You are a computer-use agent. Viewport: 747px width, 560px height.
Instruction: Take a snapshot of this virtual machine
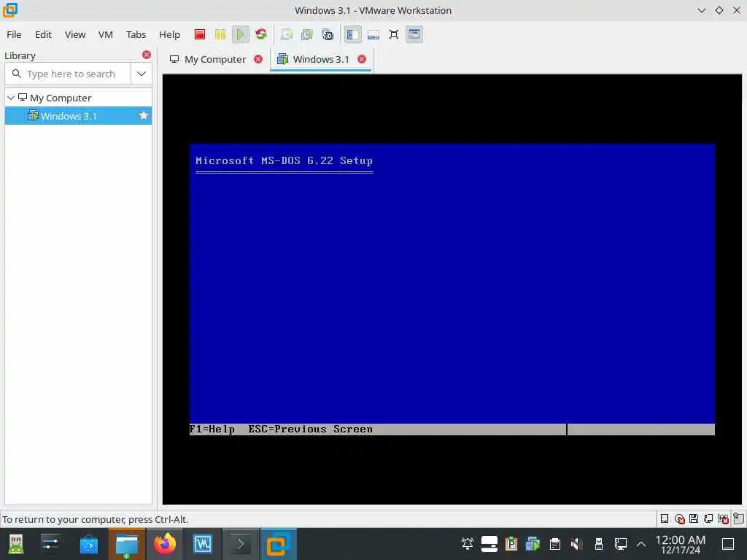click(286, 34)
